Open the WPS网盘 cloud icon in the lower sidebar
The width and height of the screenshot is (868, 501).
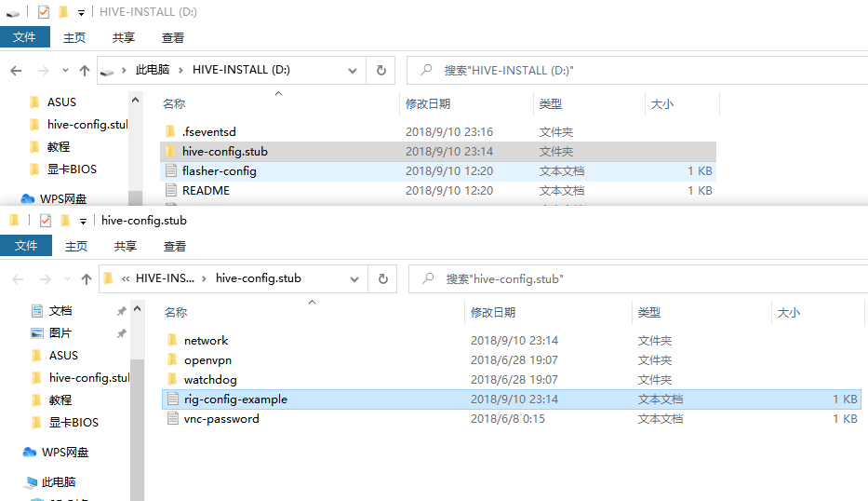tap(31, 453)
